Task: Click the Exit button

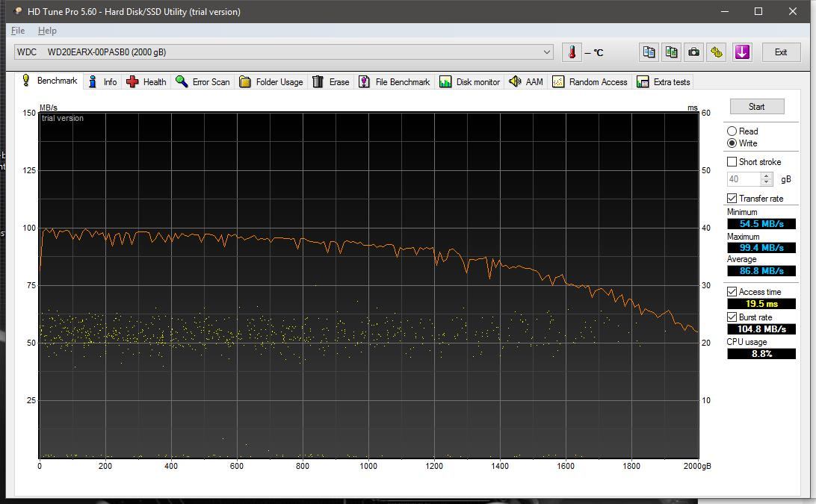Action: 781,52
